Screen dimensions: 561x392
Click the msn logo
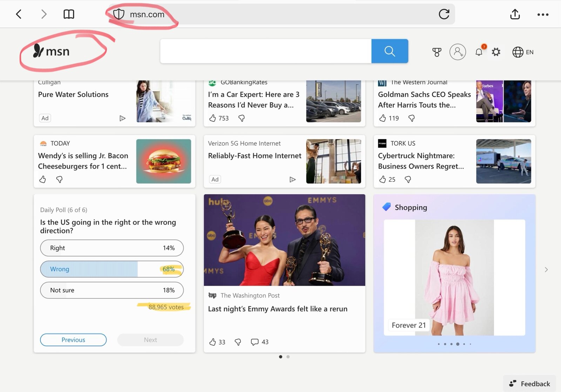[x=51, y=51]
